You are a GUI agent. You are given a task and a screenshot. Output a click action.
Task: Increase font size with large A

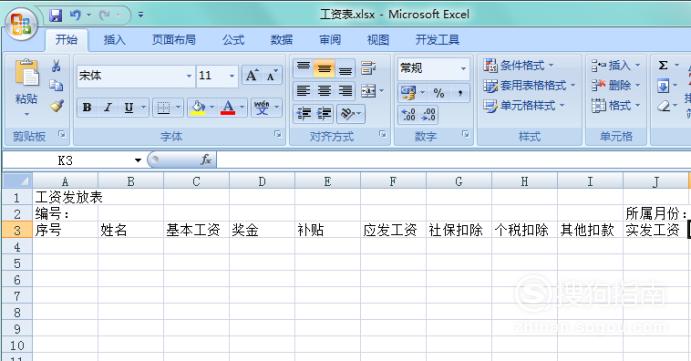coord(252,76)
